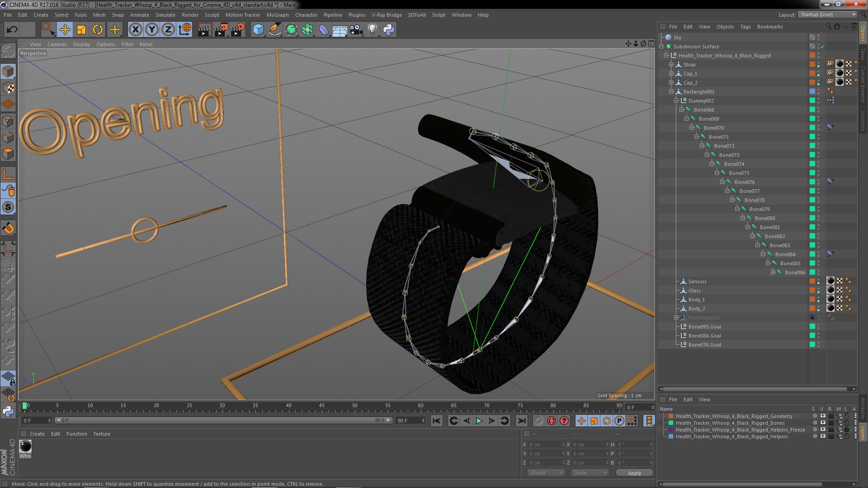Toggle Rigged_Bones layer solo dot
The height and width of the screenshot is (488, 868).
click(815, 423)
